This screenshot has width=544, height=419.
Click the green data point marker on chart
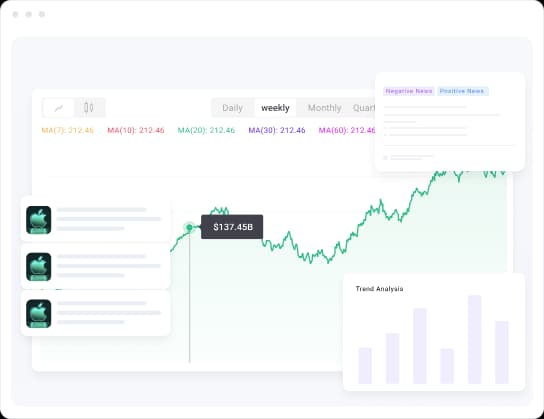[x=189, y=228]
